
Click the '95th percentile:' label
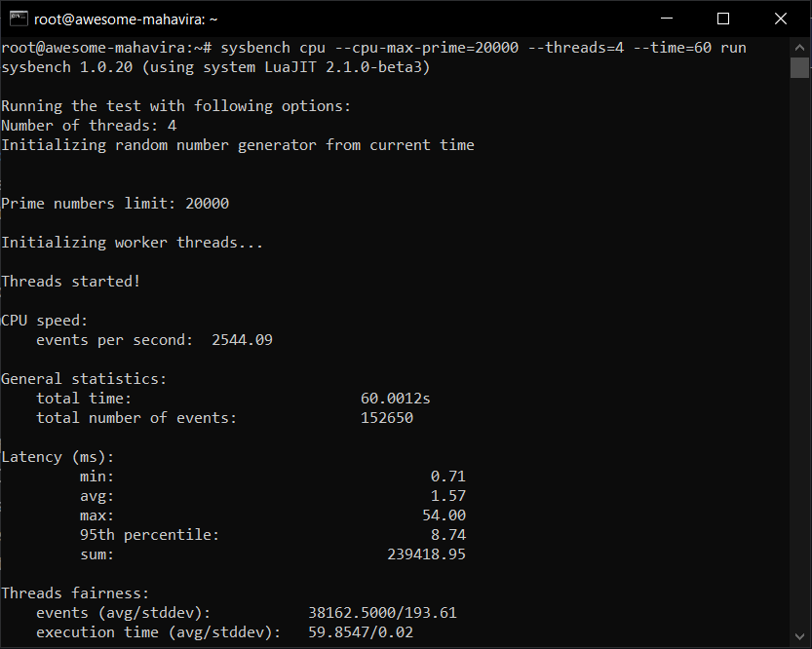[x=150, y=535]
